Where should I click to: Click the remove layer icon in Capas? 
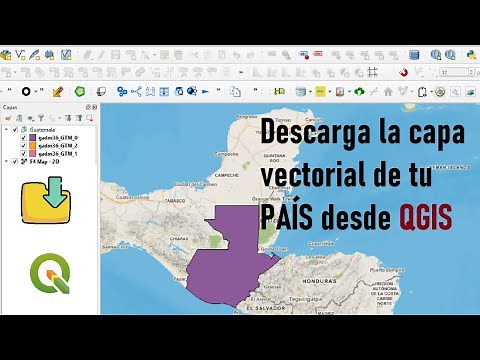tap(89, 118)
